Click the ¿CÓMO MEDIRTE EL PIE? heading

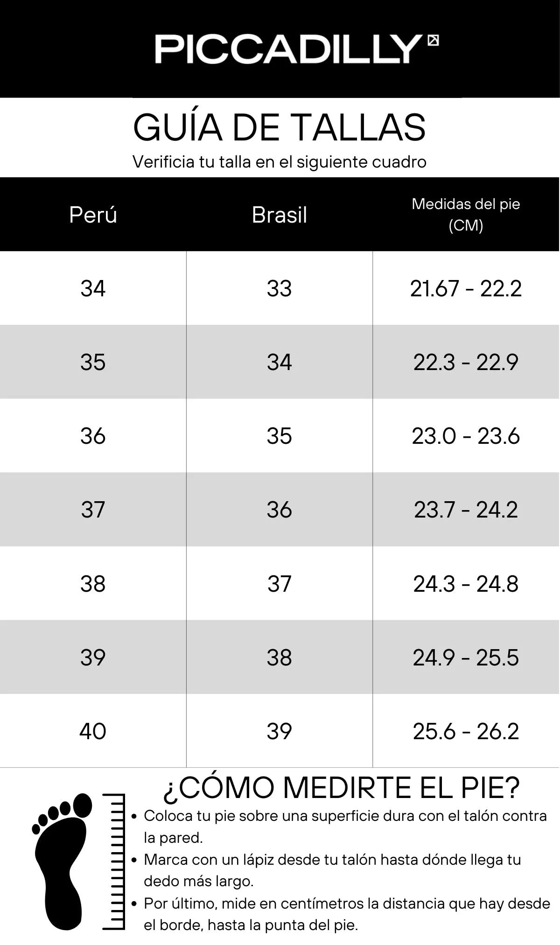coord(341,788)
